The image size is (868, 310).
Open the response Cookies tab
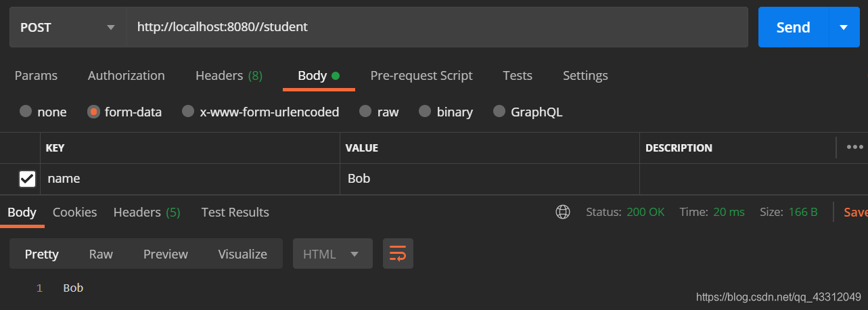pos(74,212)
